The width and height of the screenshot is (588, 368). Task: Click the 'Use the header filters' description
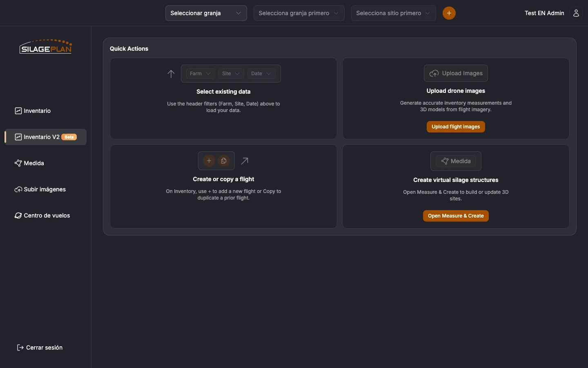[x=223, y=107]
